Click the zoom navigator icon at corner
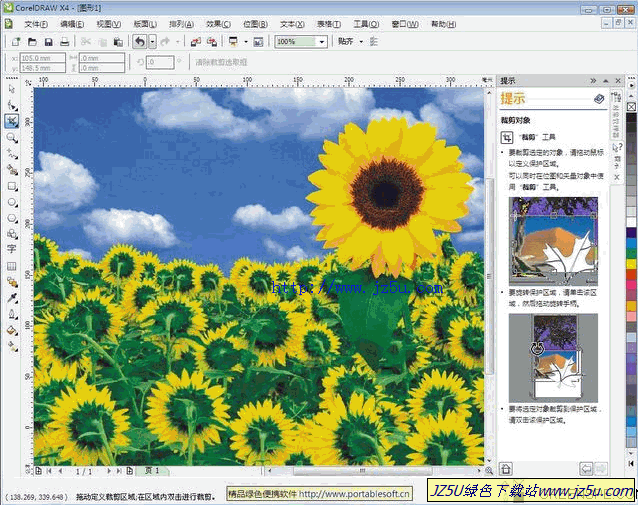638x505 pixels. click(x=489, y=471)
